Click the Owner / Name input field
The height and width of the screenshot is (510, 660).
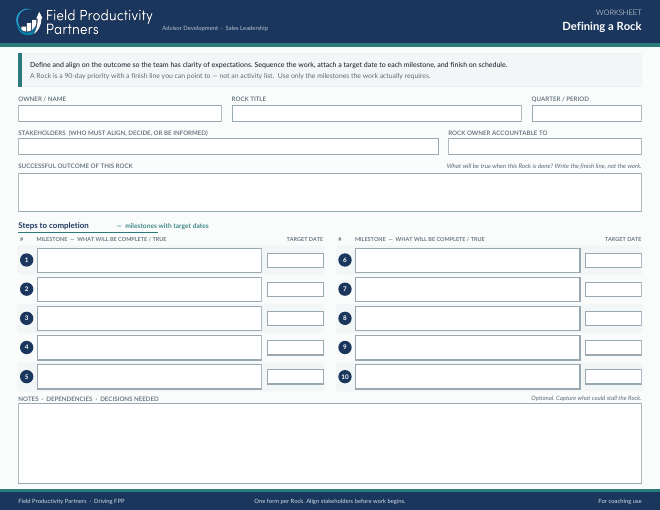pyautogui.click(x=120, y=114)
